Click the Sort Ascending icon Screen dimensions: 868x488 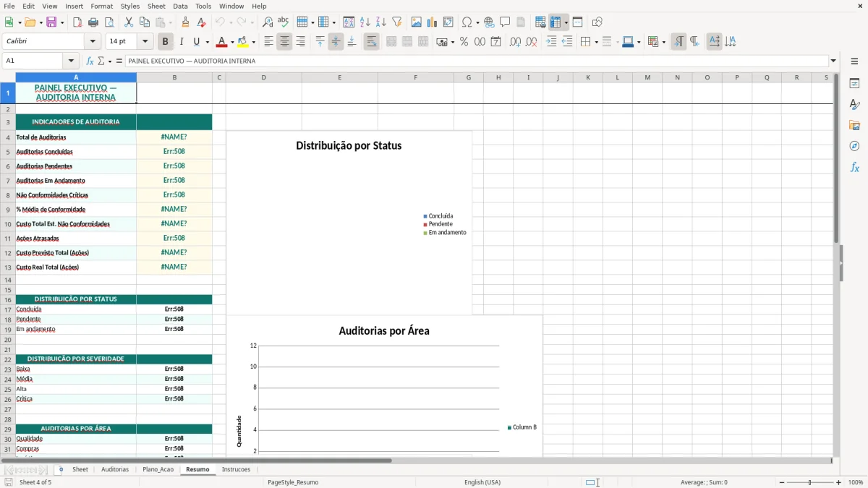coord(365,22)
